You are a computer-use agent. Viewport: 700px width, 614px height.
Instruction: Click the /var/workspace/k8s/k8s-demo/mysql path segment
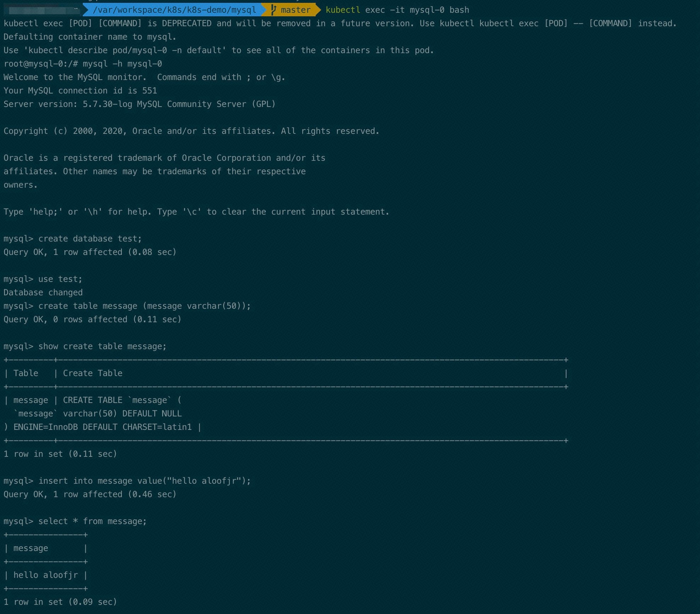click(x=174, y=10)
